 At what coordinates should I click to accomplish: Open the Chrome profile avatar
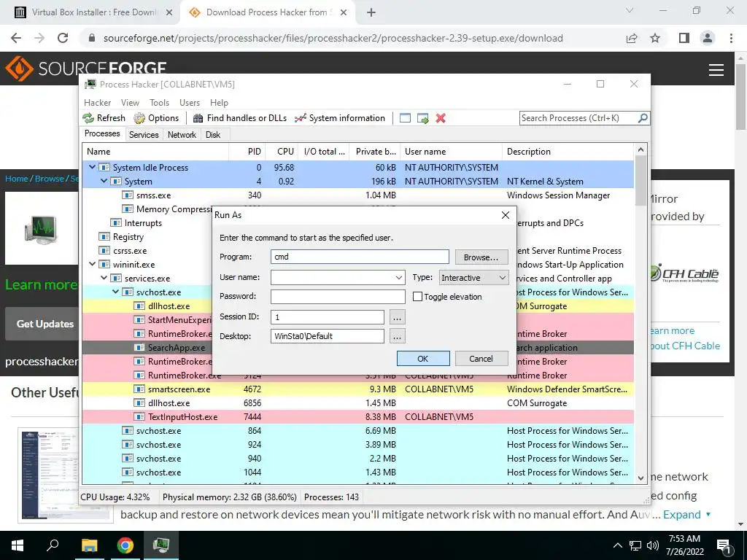click(x=708, y=38)
